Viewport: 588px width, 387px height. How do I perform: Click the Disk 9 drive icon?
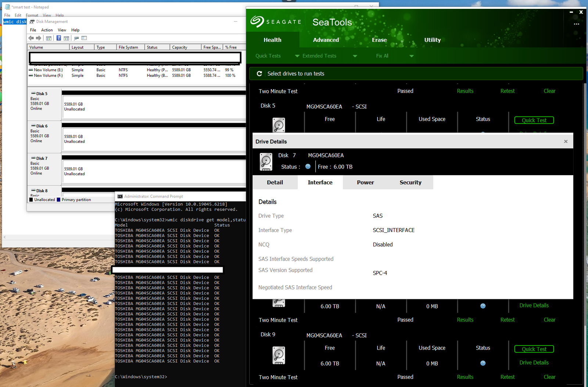[279, 355]
